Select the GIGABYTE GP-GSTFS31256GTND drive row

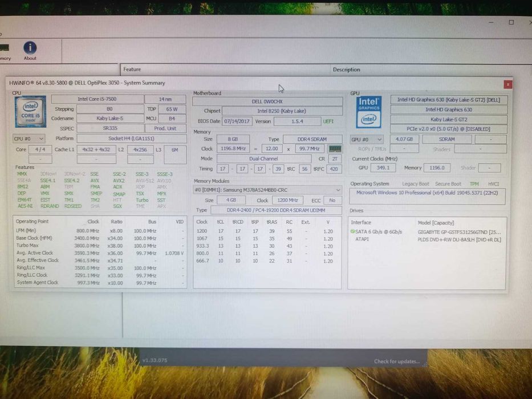coord(427,232)
